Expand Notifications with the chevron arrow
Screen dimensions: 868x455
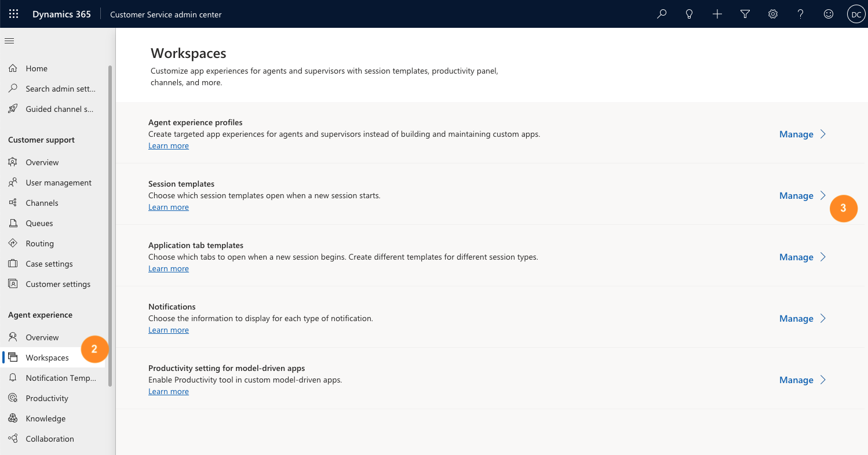pyautogui.click(x=823, y=318)
